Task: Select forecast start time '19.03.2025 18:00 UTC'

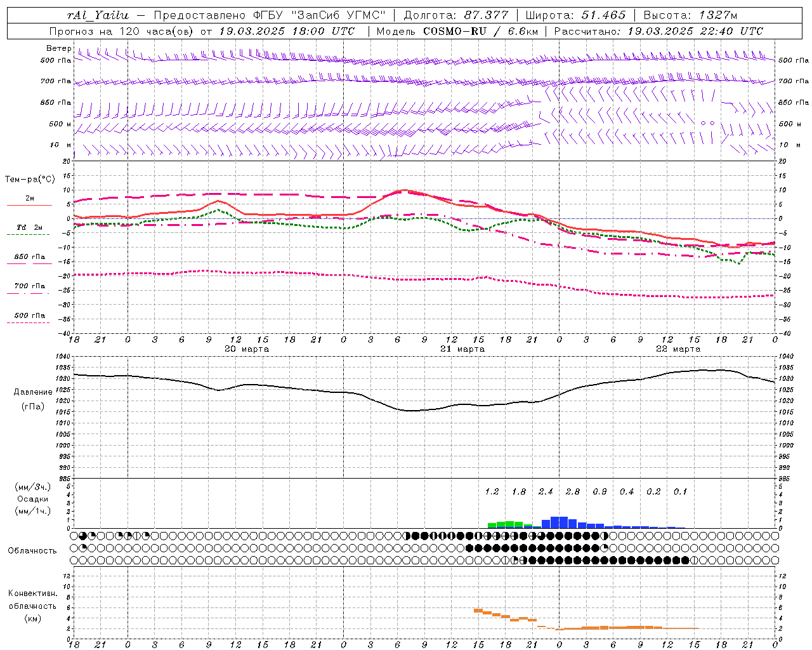Action: click(287, 31)
